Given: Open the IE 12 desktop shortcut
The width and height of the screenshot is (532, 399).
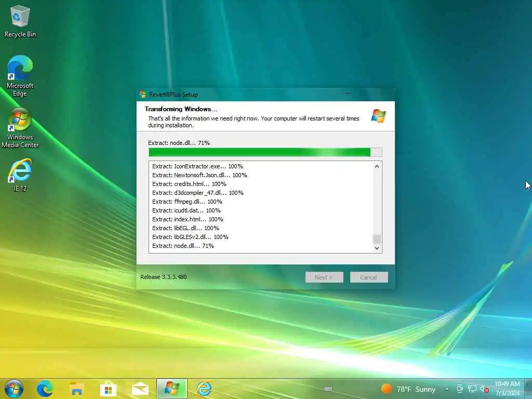Looking at the screenshot, I should click(x=20, y=175).
